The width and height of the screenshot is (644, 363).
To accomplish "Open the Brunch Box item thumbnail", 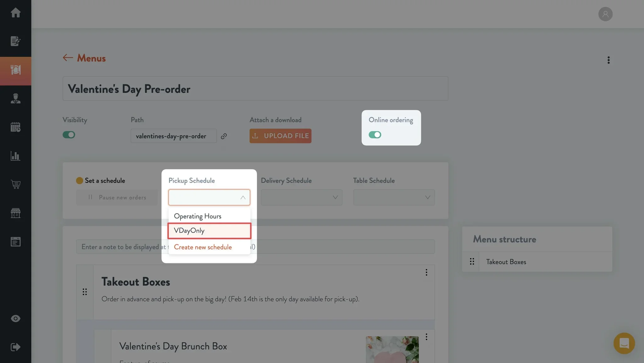I will coord(392,349).
